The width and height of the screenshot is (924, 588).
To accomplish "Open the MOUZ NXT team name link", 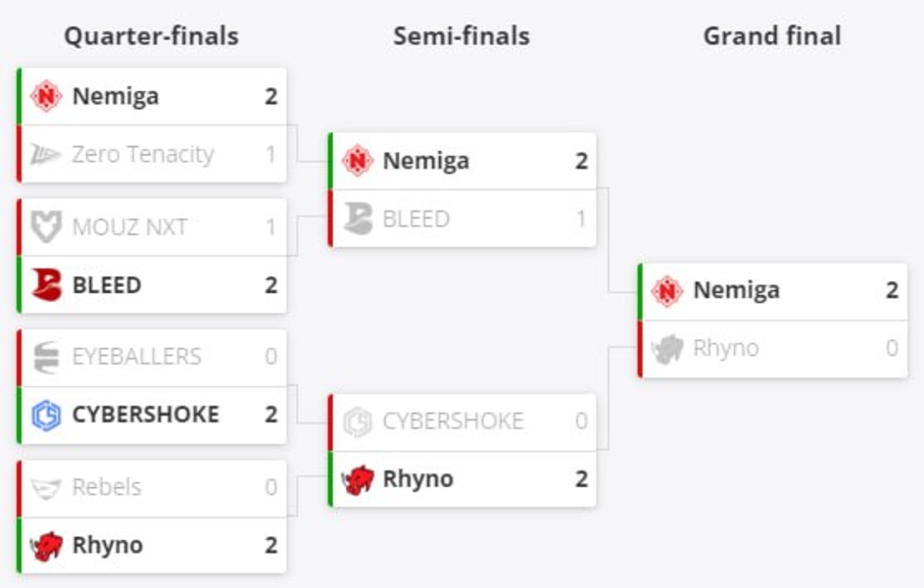I will (129, 227).
